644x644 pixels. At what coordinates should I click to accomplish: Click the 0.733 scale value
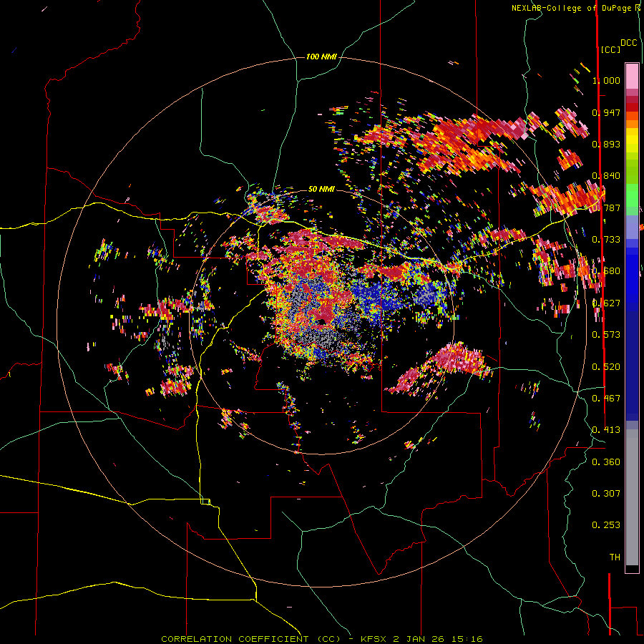(x=606, y=240)
